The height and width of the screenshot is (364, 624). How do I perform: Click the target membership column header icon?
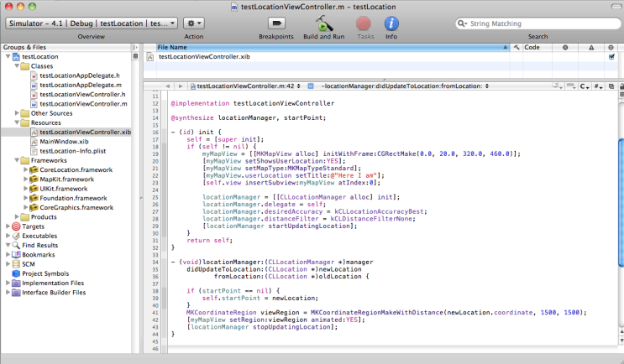(611, 47)
